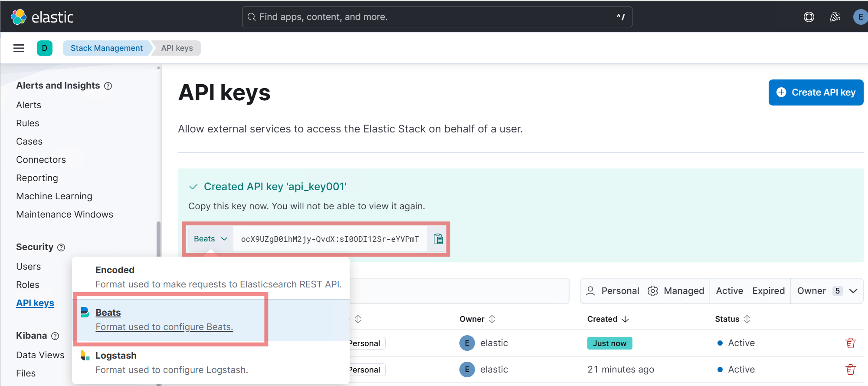868x386 pixels.
Task: Open the newsfeed celebration icon
Action: (835, 17)
